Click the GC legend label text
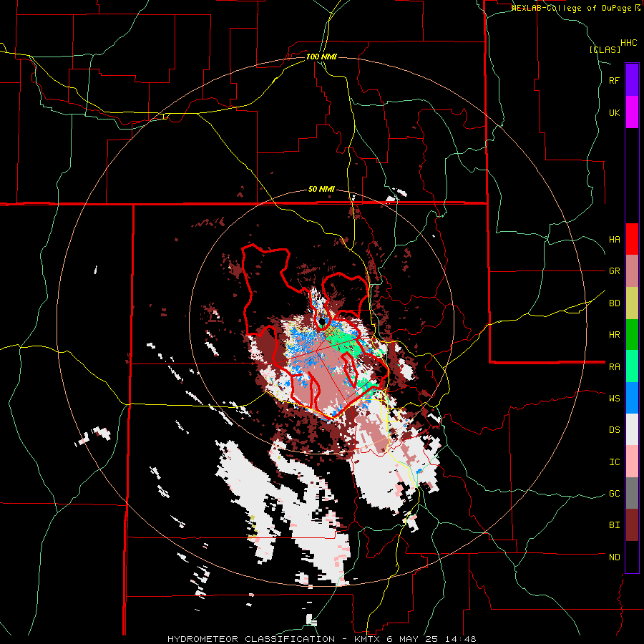 click(x=615, y=494)
